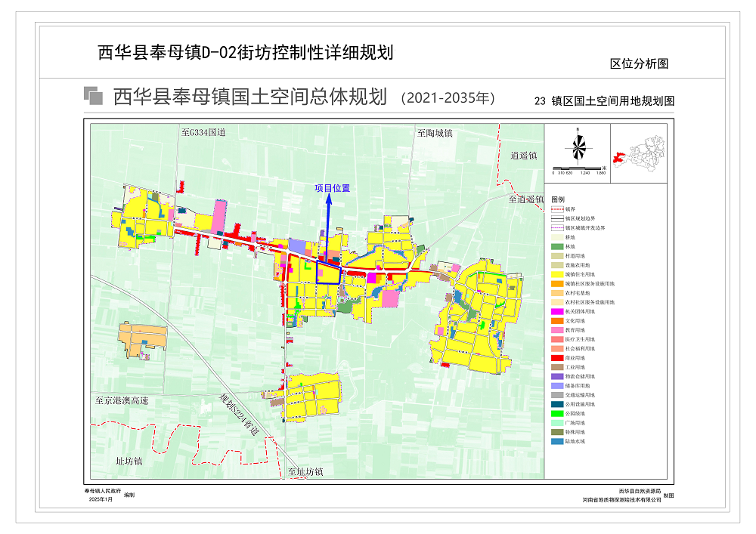Click the 至G334国道 road label
756x534 pixels.
coord(203,132)
